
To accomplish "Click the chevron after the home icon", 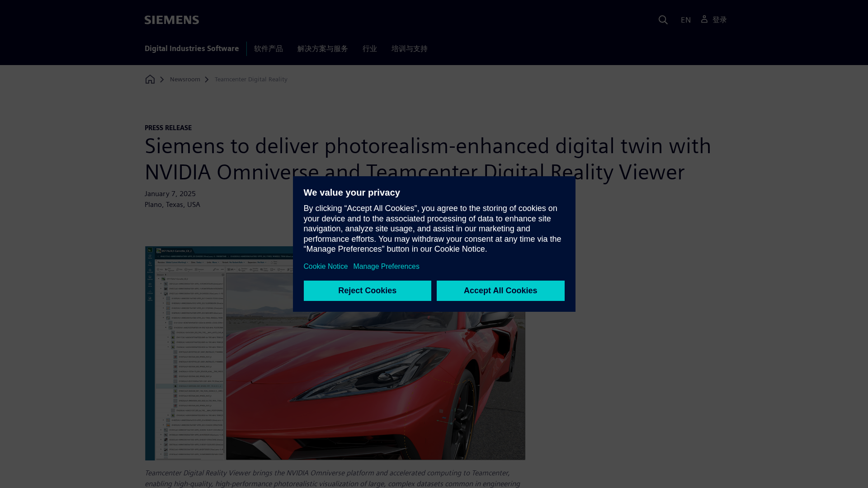I will pyautogui.click(x=162, y=80).
